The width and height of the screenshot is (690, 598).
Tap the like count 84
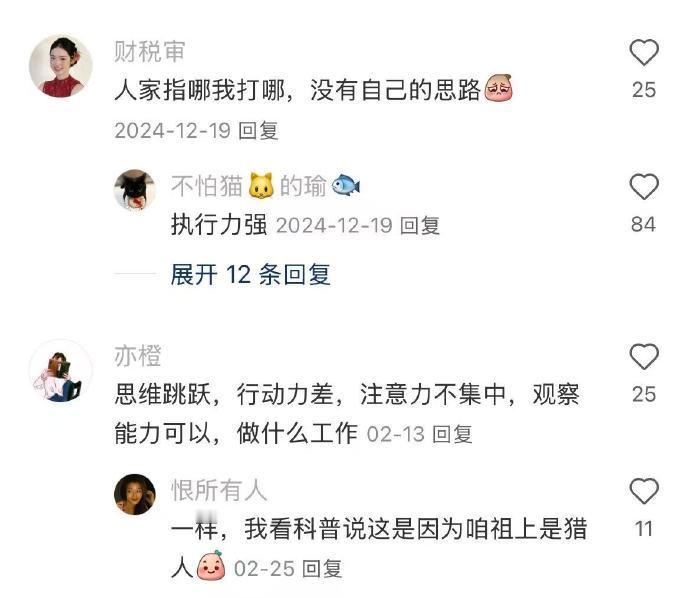pos(643,224)
